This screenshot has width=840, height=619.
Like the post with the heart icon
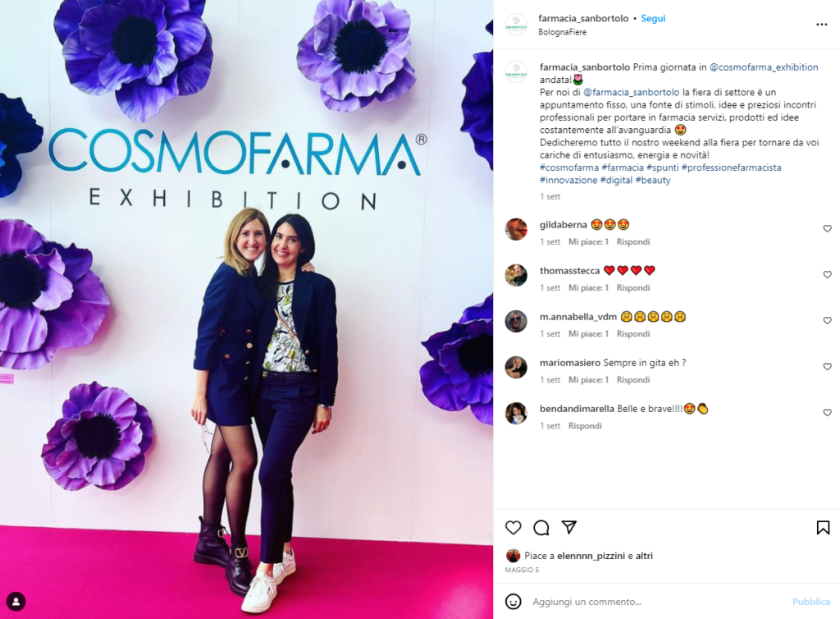514,528
